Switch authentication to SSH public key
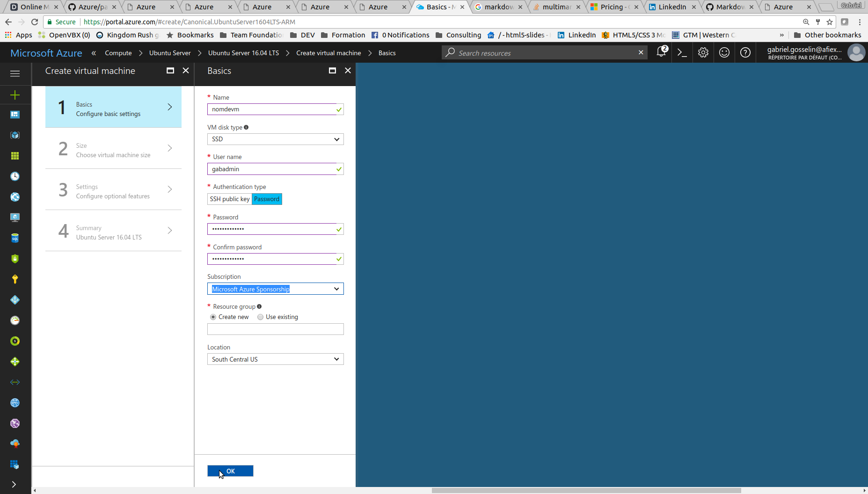Viewport: 868px width, 494px height. click(x=229, y=199)
